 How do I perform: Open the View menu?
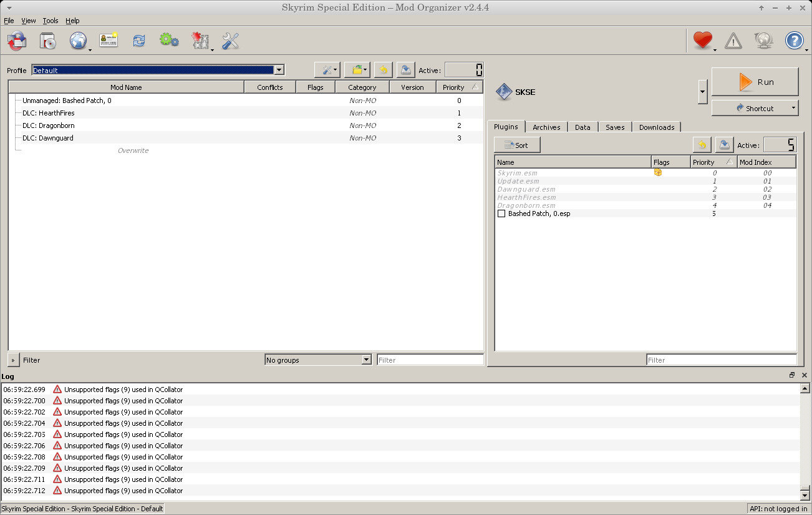point(29,21)
